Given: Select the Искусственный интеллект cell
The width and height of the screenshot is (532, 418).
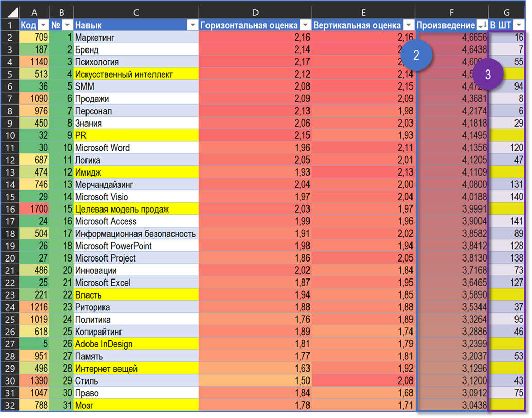Looking at the screenshot, I should 136,74.
